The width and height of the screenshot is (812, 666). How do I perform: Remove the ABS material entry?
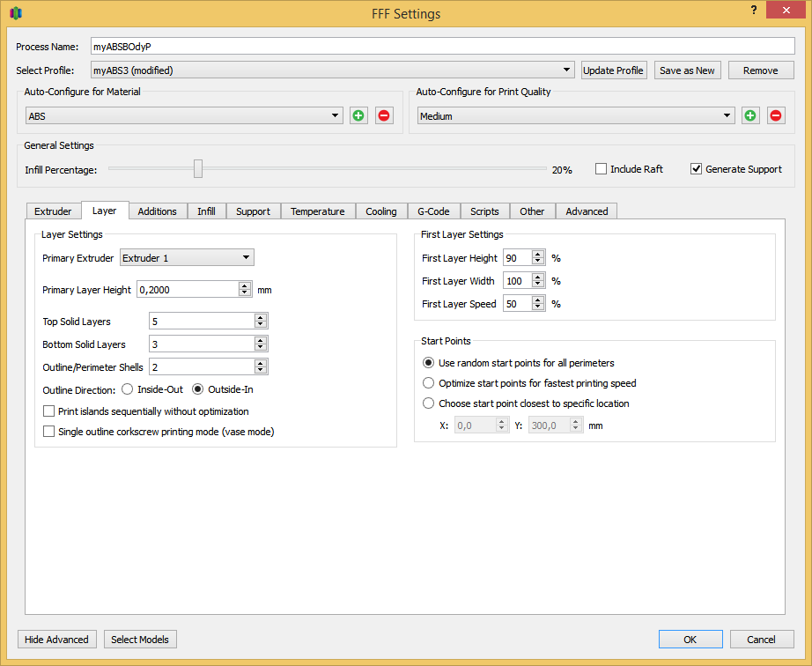[x=384, y=115]
